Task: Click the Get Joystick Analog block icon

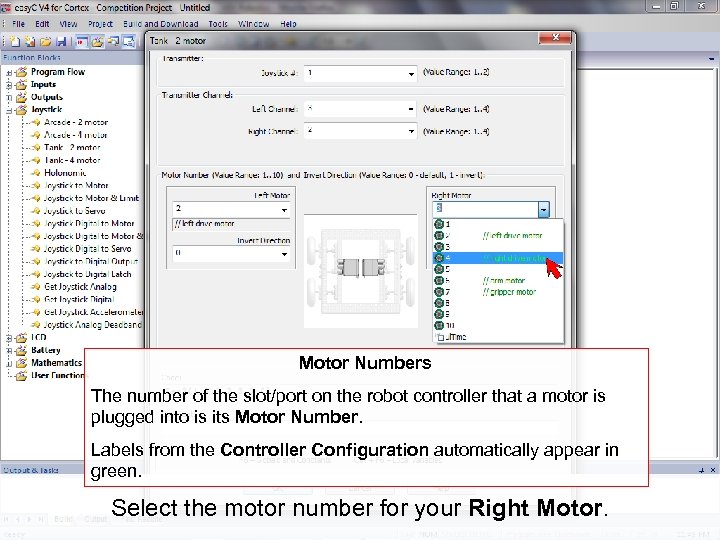Action: pyautogui.click(x=36, y=287)
